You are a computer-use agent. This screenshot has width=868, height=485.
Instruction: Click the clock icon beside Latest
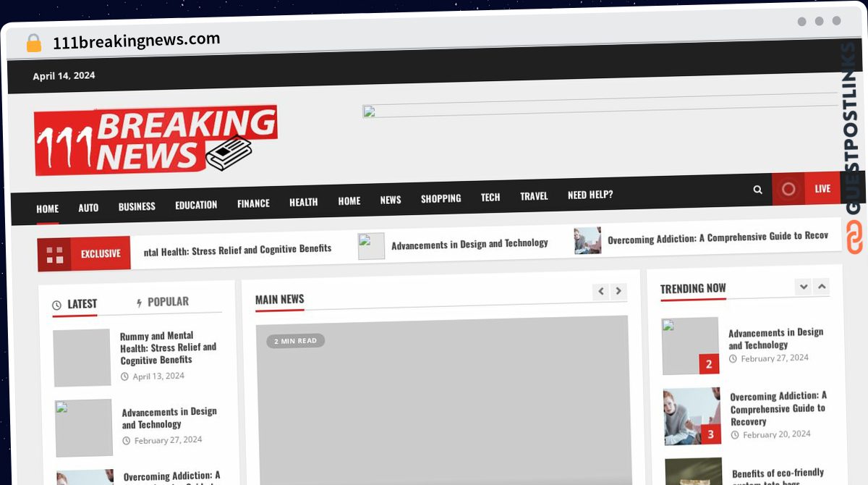(x=57, y=305)
